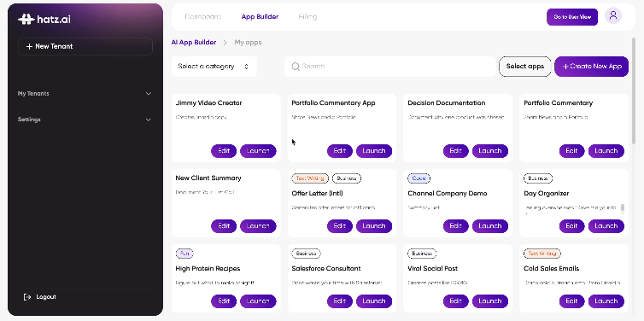Click the Code tag on Channel Company Demo
644x321 pixels.
coord(419,178)
